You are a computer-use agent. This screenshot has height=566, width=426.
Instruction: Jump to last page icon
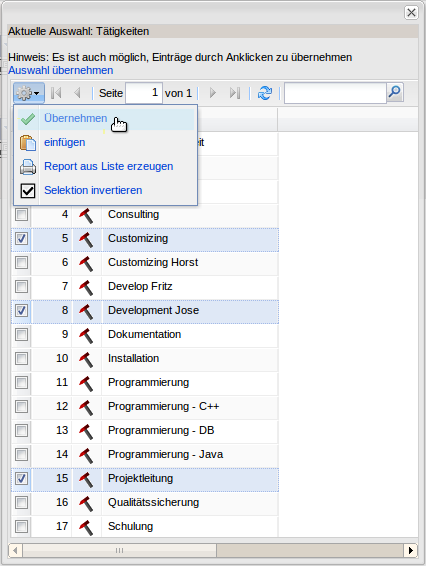(x=235, y=93)
